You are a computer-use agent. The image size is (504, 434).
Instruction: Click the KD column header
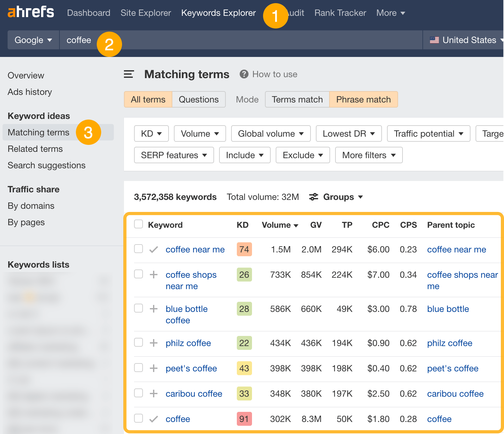[243, 225]
